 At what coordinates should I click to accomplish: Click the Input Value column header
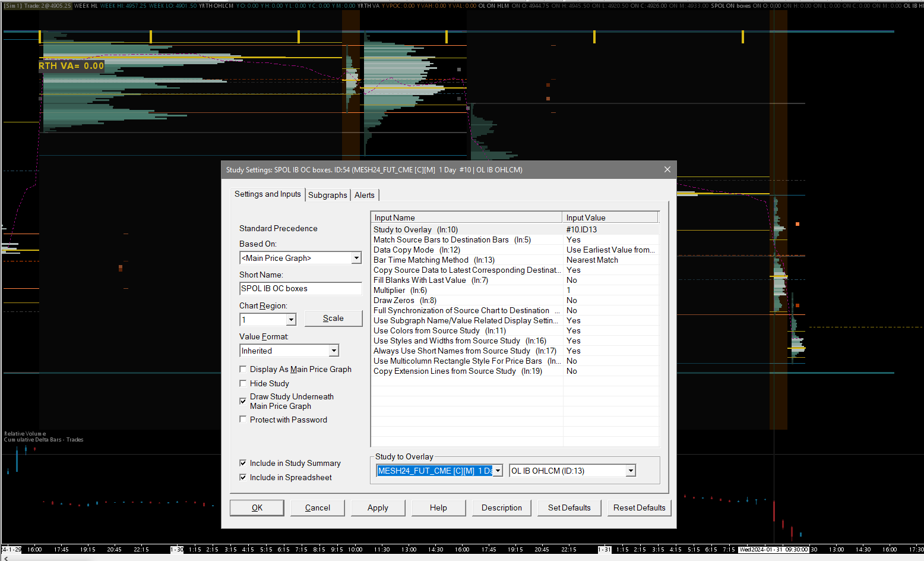click(x=610, y=218)
